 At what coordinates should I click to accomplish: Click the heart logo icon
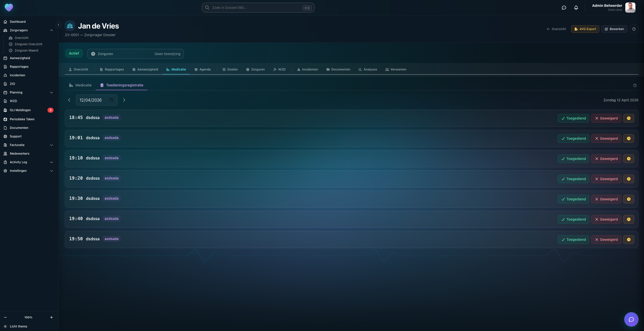pyautogui.click(x=9, y=8)
